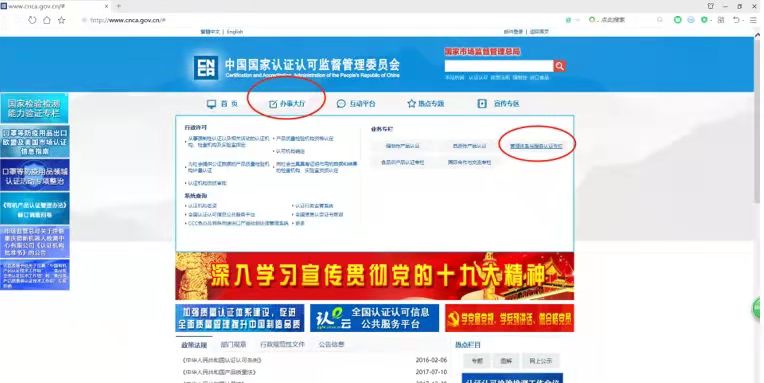The image size is (764, 383).
Task: Open the red party-emblem banner
Action: pyautogui.click(x=510, y=318)
